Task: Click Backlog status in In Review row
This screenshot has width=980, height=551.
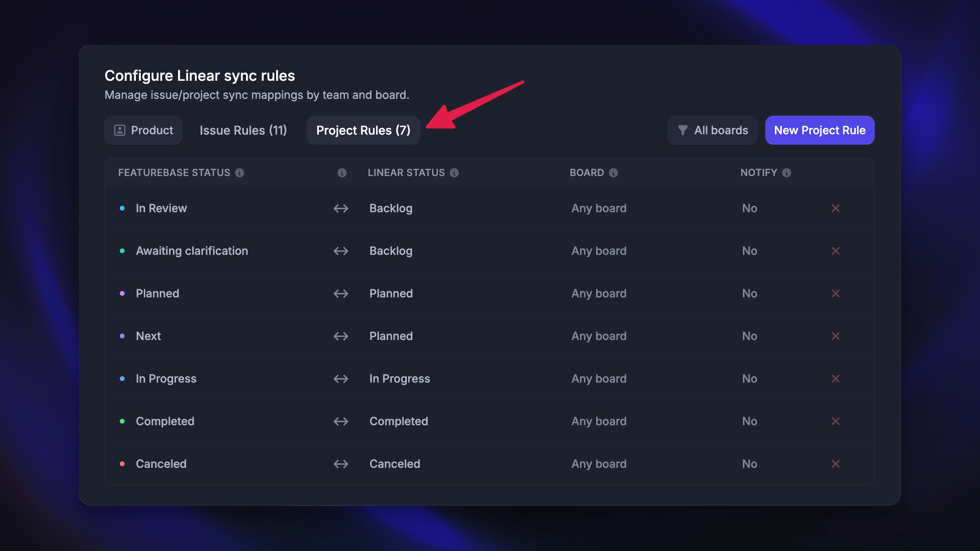Action: [391, 208]
